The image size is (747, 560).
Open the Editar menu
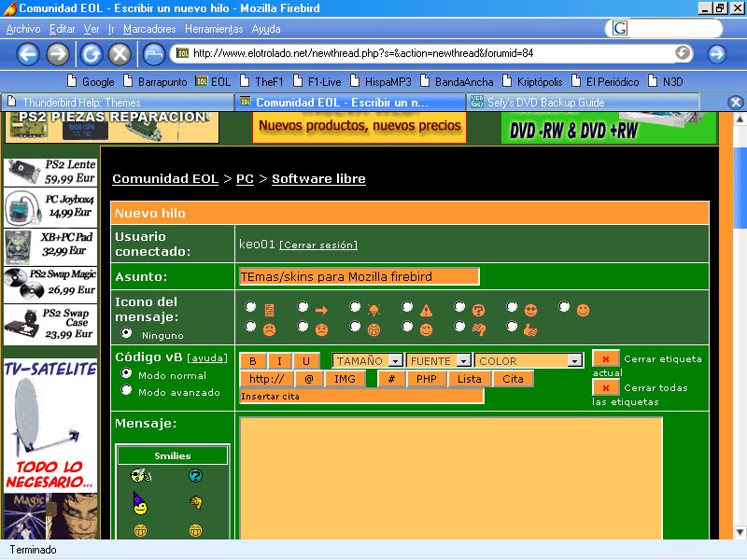coord(62,29)
